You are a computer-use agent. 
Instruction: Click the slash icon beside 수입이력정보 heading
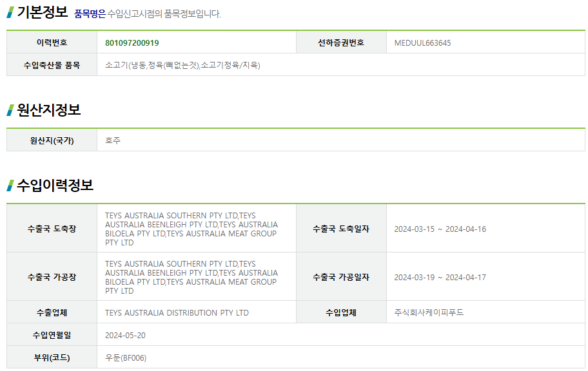coord(10,185)
